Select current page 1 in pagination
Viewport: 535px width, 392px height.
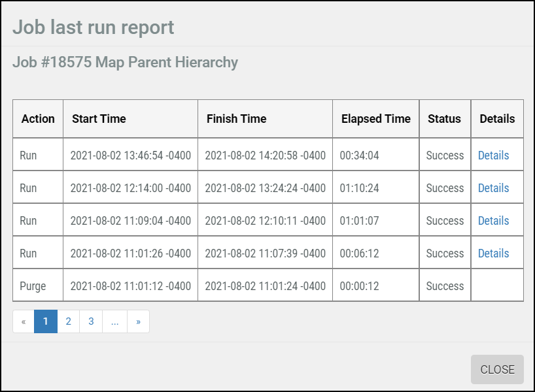(46, 321)
